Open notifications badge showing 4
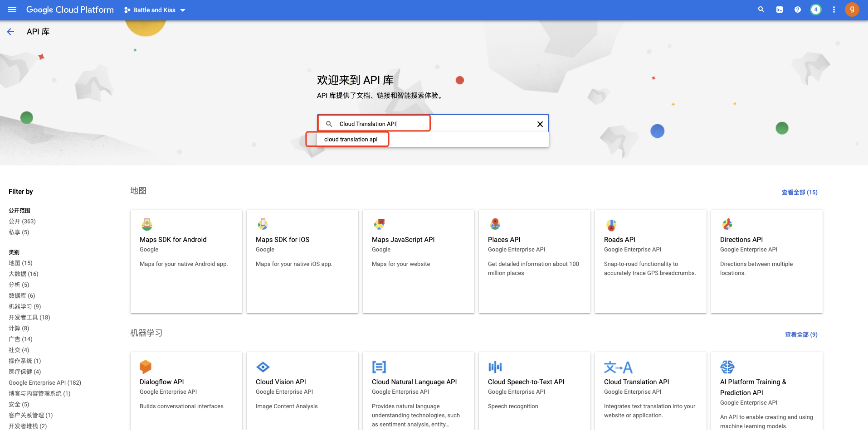868x430 pixels. (x=816, y=10)
